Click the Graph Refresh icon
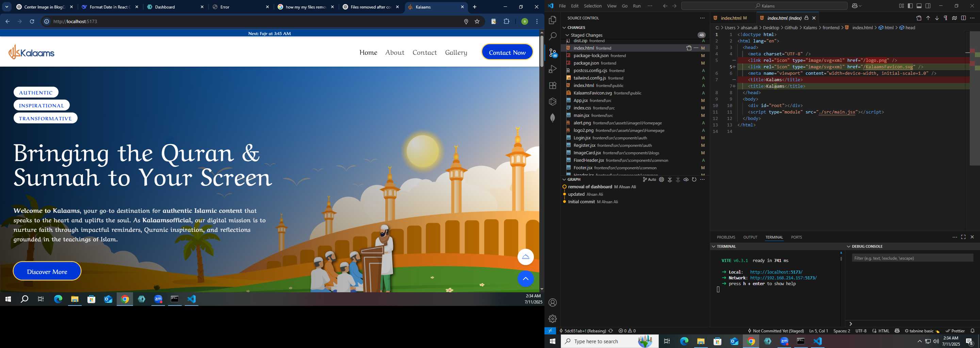 (x=694, y=179)
